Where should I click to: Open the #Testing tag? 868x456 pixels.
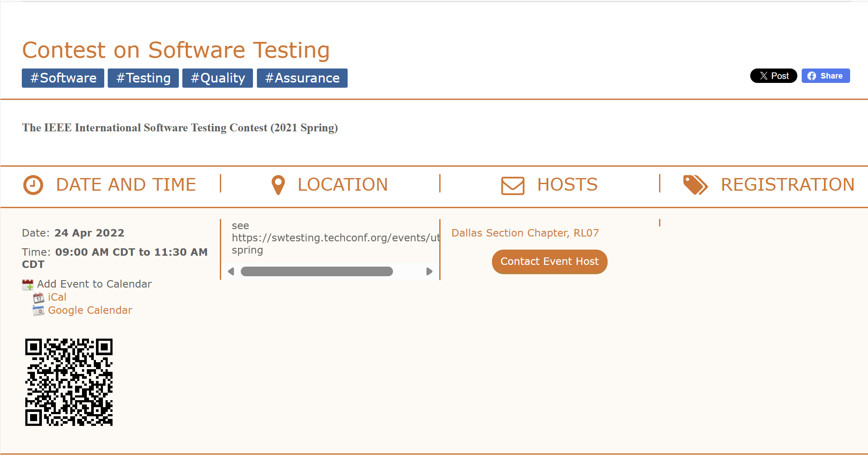coord(144,78)
